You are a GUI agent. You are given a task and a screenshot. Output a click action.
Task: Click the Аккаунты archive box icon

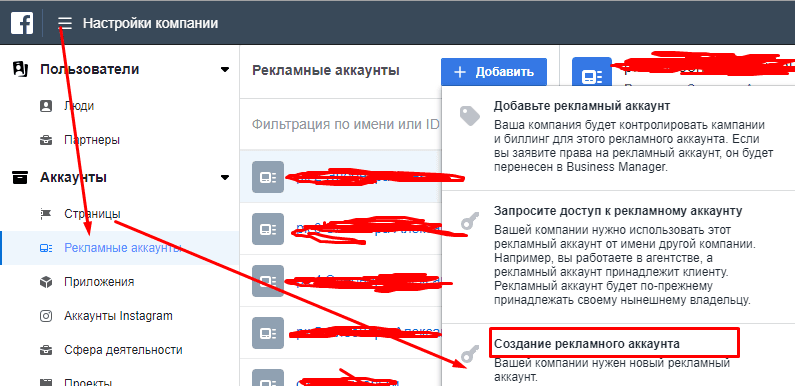click(x=19, y=178)
